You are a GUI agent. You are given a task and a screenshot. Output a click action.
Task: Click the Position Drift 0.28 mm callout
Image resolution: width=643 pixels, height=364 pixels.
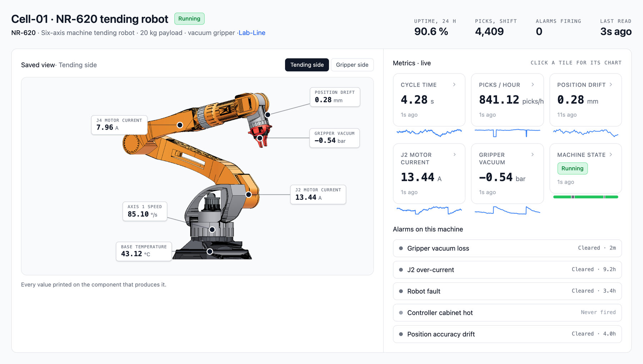pyautogui.click(x=335, y=97)
